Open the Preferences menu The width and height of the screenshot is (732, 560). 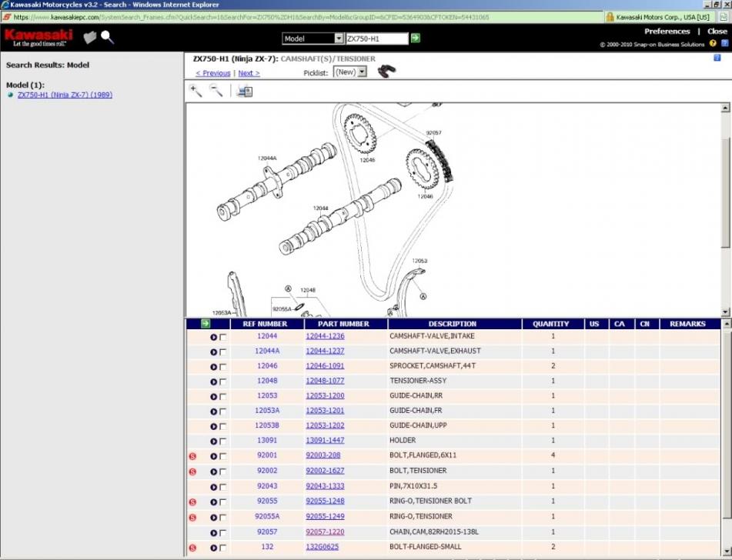[667, 32]
